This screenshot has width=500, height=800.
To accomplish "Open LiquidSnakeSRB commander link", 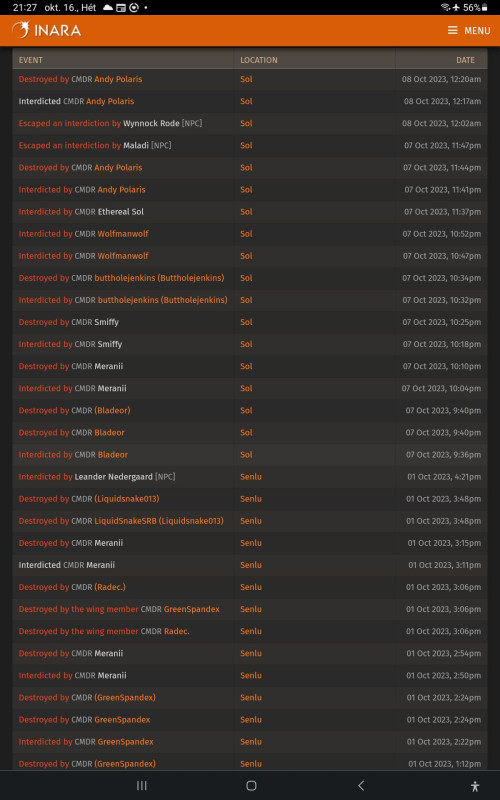I will (x=159, y=521).
